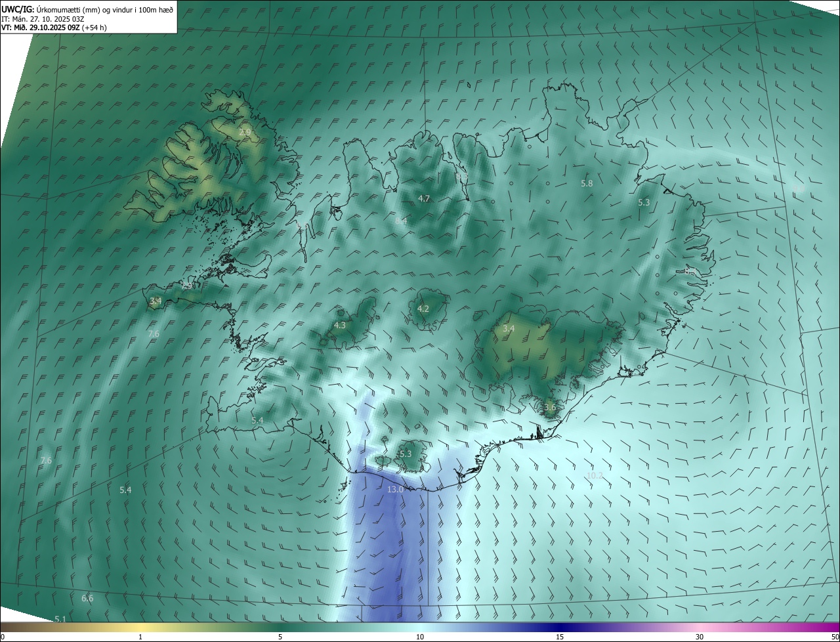The image size is (840, 642).
Task: Click the map value label 5.8
Action: pyautogui.click(x=587, y=184)
